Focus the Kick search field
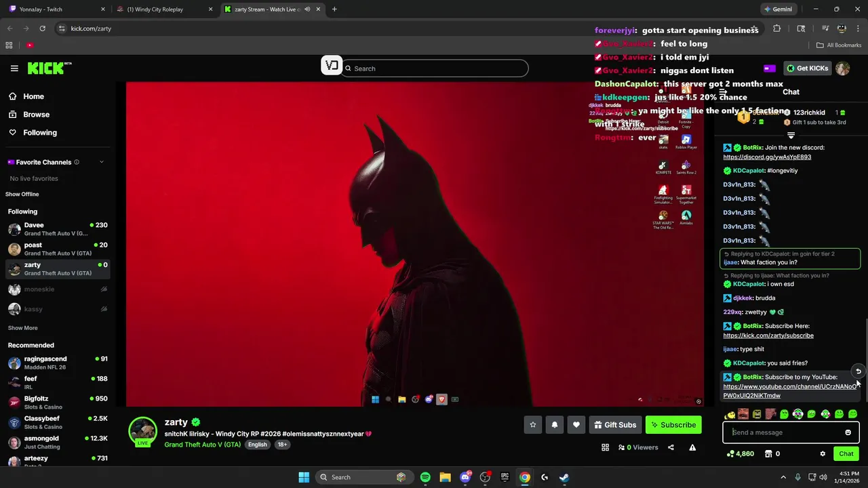 coord(435,68)
